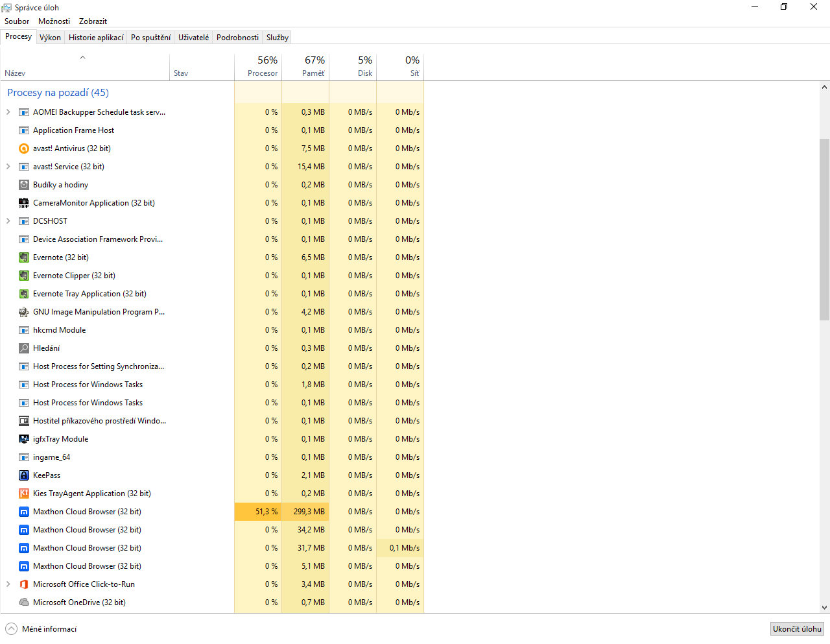Image resolution: width=830 pixels, height=644 pixels.
Task: Switch to the Výkon tab
Action: point(50,38)
